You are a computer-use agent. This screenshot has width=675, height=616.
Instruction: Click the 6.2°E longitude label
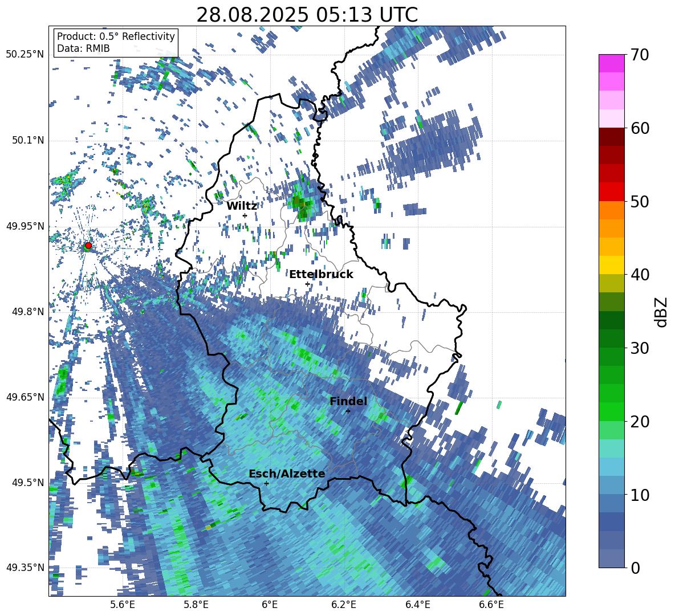click(344, 605)
